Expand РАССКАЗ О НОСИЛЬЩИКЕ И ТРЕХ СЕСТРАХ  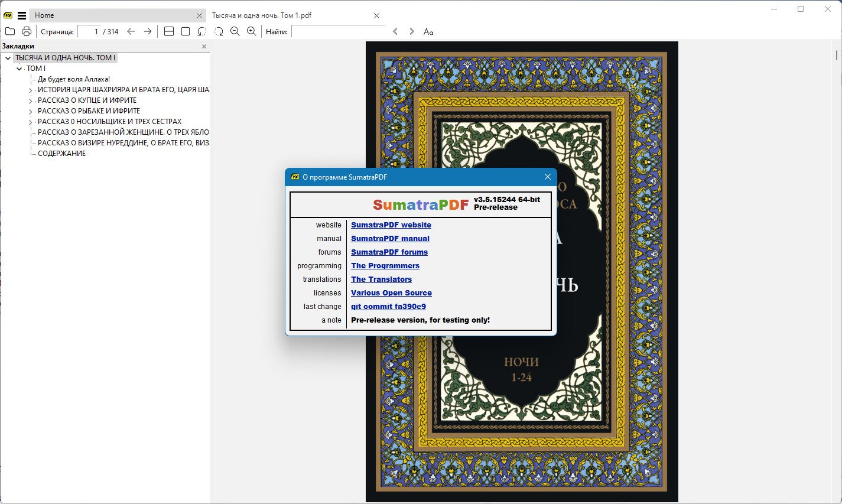pyautogui.click(x=31, y=122)
